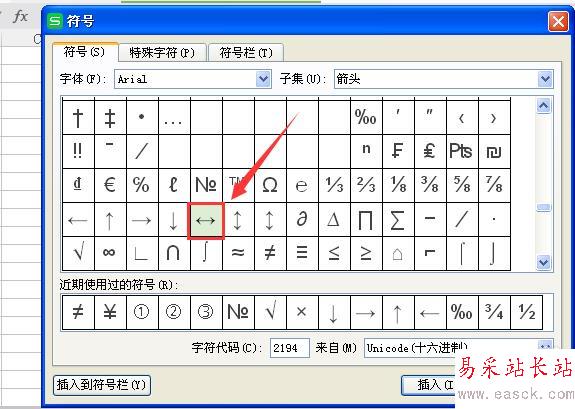The image size is (575, 409).
Task: Select the left arrow ← in the main grid
Action: pyautogui.click(x=78, y=219)
